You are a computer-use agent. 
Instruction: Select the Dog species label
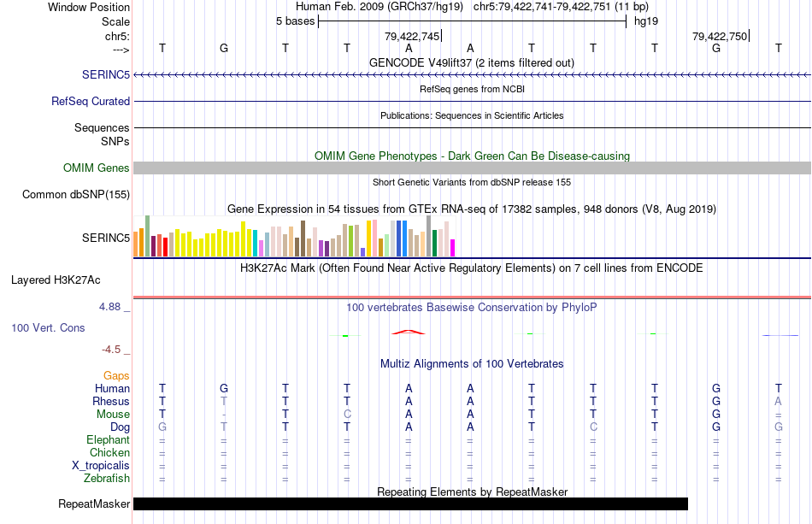click(x=121, y=427)
